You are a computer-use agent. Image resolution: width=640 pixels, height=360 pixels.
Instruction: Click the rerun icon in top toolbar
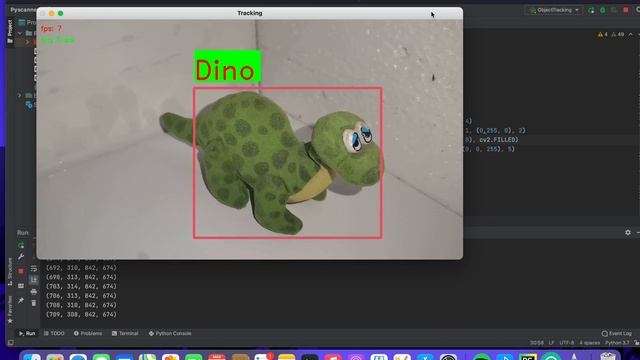[x=591, y=10]
